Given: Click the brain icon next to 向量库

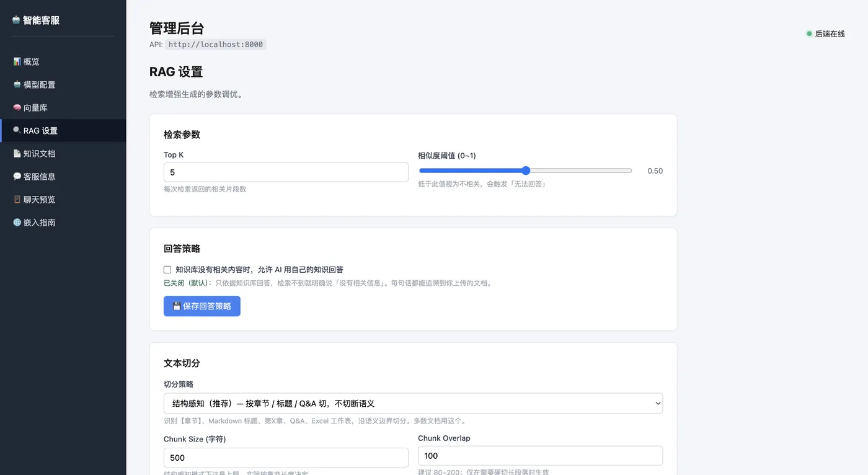Looking at the screenshot, I should 17,107.
